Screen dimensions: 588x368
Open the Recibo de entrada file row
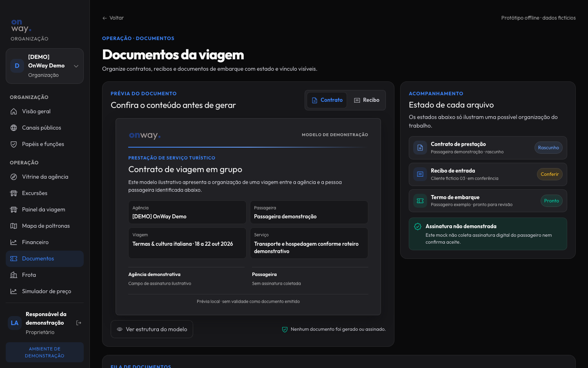[488, 174]
